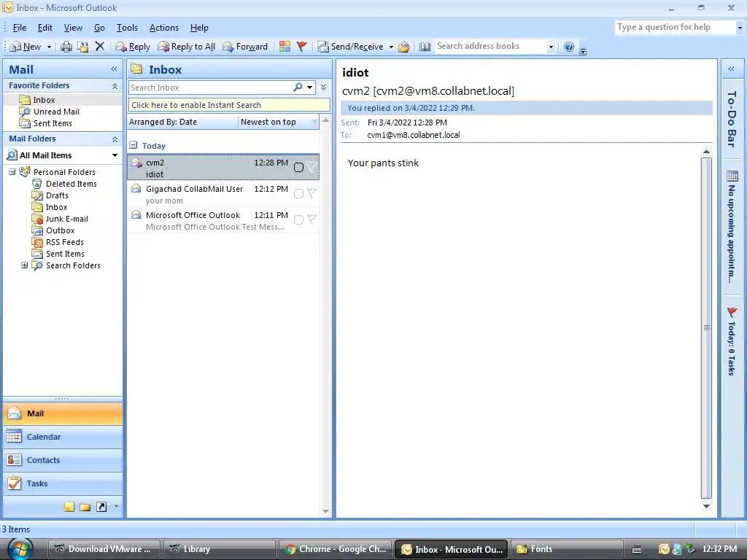Toggle flag on Gigachad CollabMail message

pyautogui.click(x=312, y=193)
